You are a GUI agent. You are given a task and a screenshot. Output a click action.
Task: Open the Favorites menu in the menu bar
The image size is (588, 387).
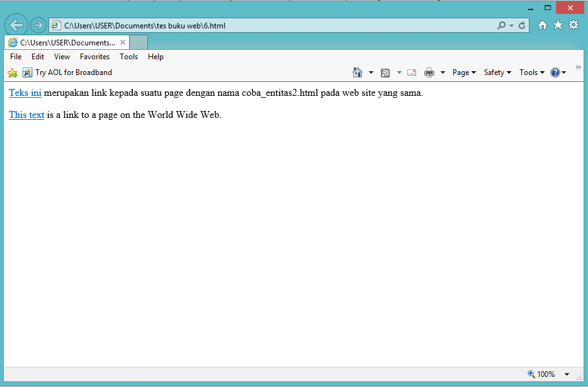94,57
